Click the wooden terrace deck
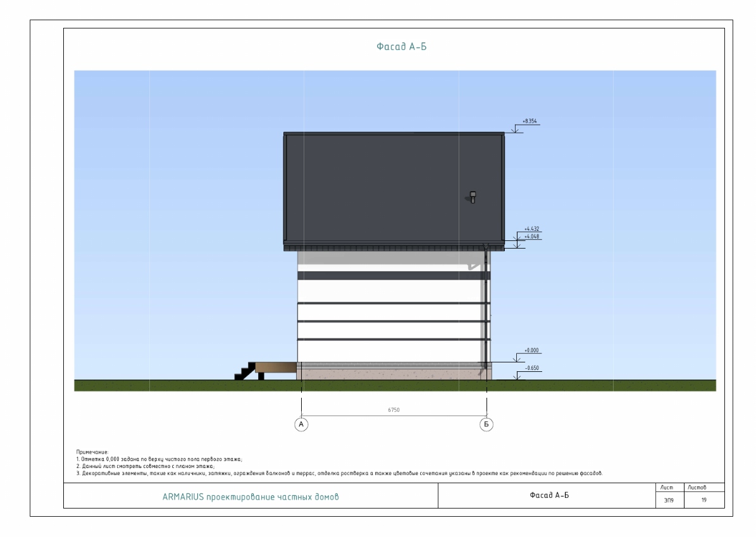 [276, 366]
